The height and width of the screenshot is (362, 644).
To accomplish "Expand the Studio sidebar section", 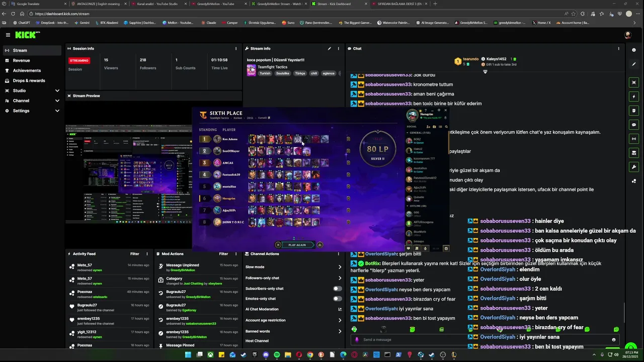I will [x=57, y=90].
